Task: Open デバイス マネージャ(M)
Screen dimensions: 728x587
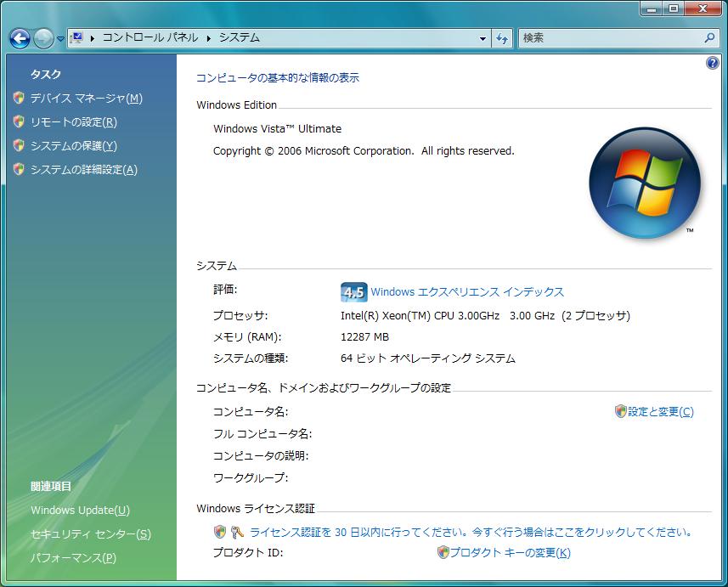Action: (x=87, y=98)
